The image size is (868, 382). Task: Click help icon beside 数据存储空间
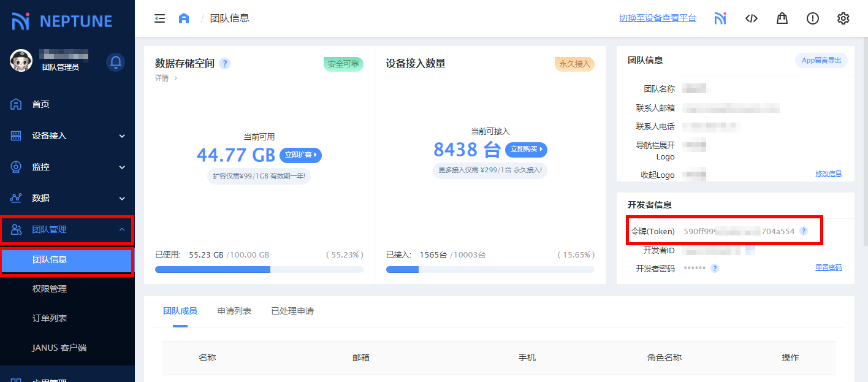coord(224,64)
